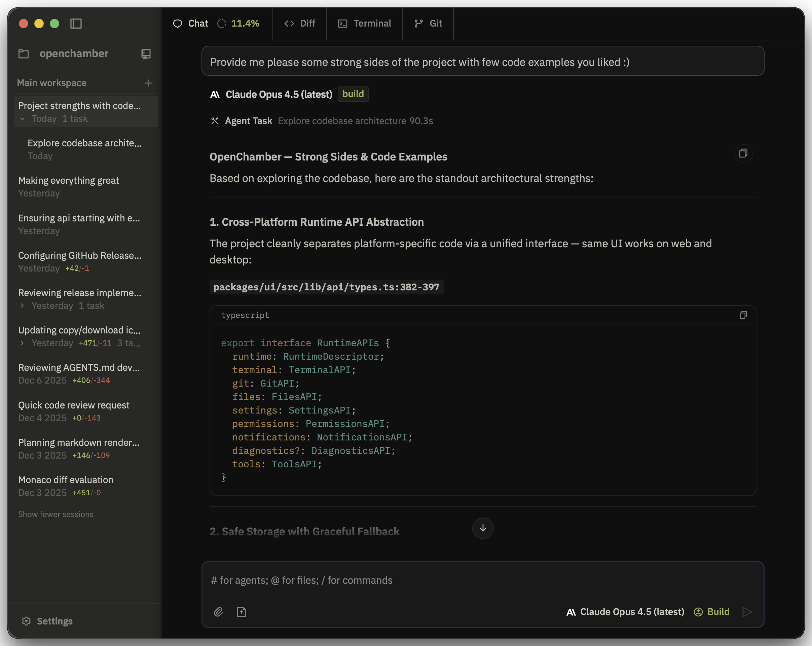812x646 pixels.
Task: Open Reviewing release implementation session
Action: [x=86, y=299]
